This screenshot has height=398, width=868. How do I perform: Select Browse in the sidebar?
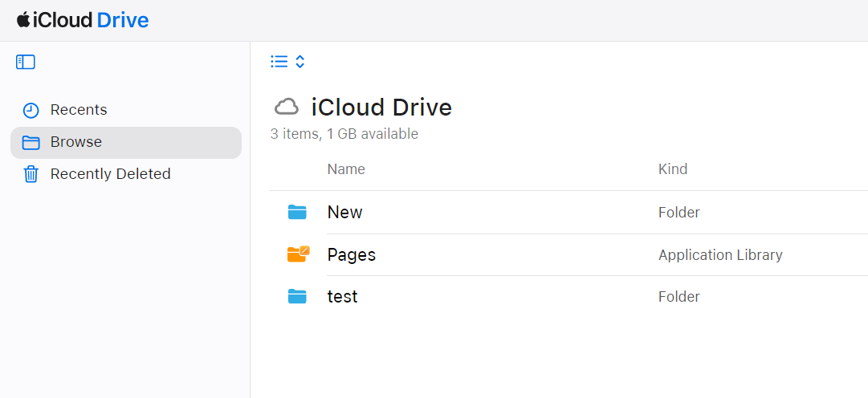(x=76, y=142)
